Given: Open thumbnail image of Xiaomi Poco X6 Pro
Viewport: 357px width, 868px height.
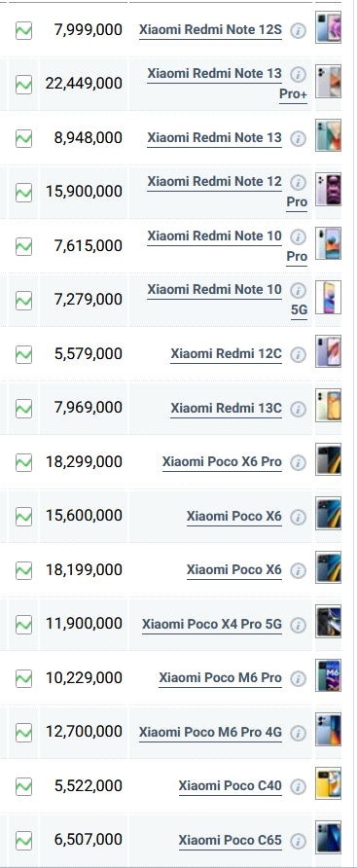Looking at the screenshot, I should (328, 459).
